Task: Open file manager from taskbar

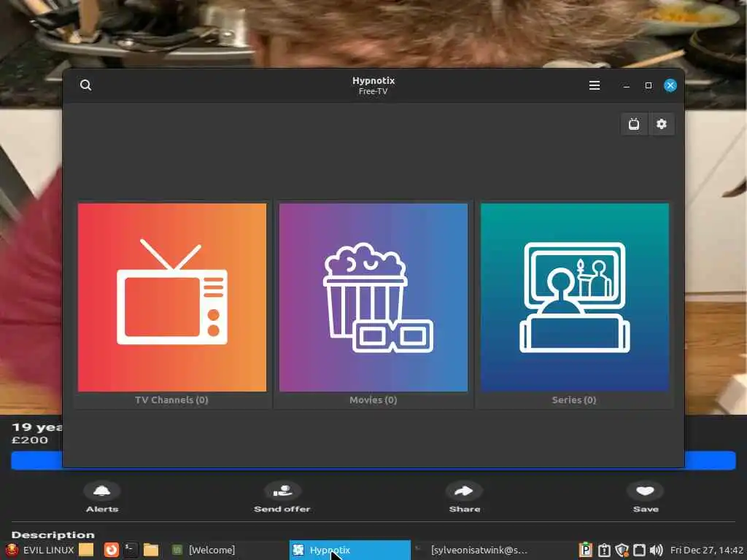Action: [x=151, y=550]
